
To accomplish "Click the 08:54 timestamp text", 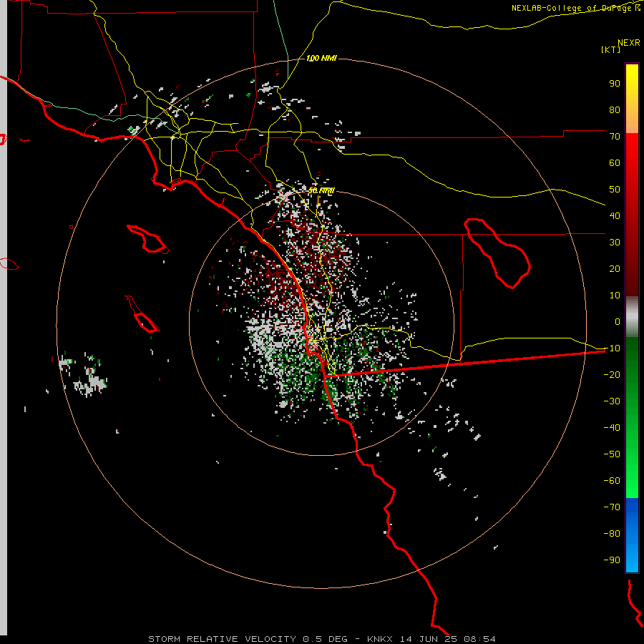I will pyautogui.click(x=479, y=639).
